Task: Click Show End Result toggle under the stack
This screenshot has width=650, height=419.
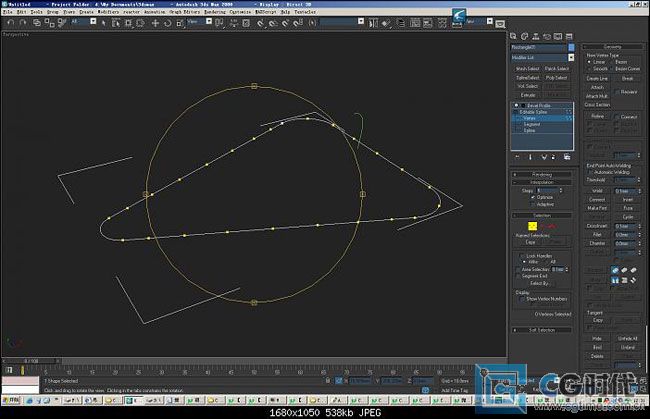Action: pos(530,157)
